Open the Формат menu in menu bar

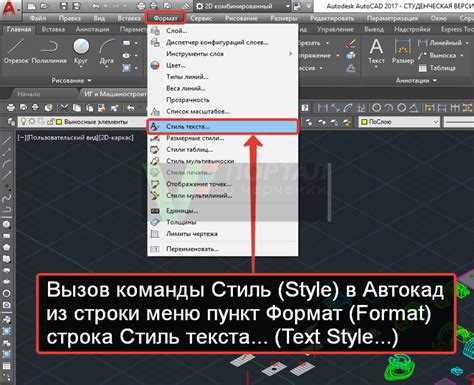point(165,18)
